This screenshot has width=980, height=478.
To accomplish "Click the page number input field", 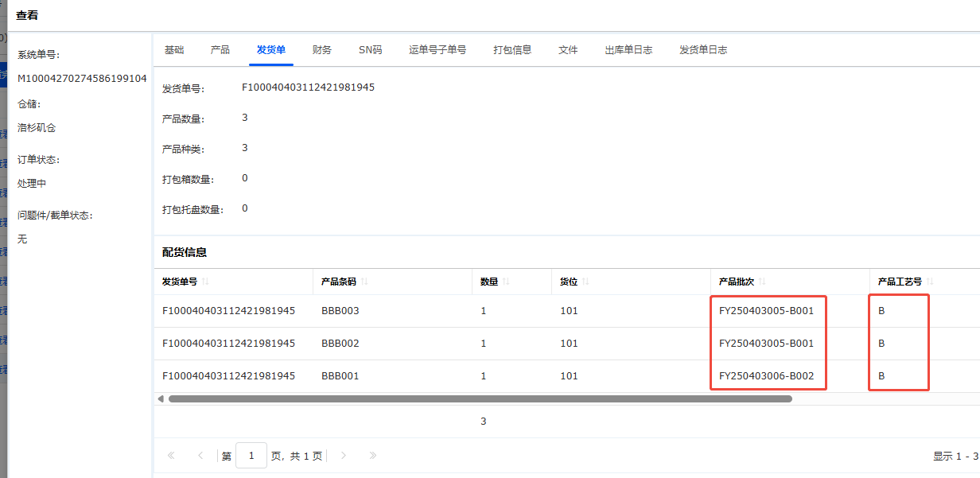I will coord(251,456).
